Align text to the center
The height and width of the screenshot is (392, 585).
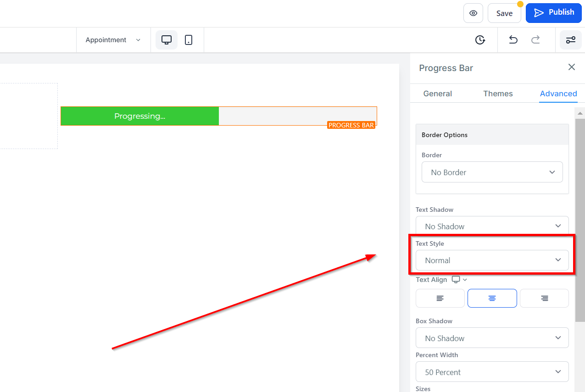click(x=492, y=298)
